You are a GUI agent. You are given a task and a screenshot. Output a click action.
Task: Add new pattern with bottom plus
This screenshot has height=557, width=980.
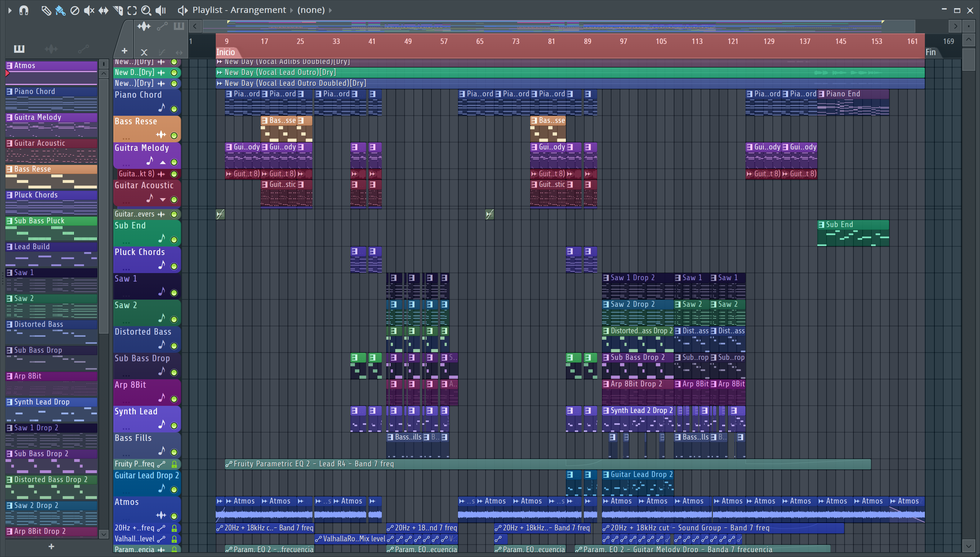click(x=51, y=547)
